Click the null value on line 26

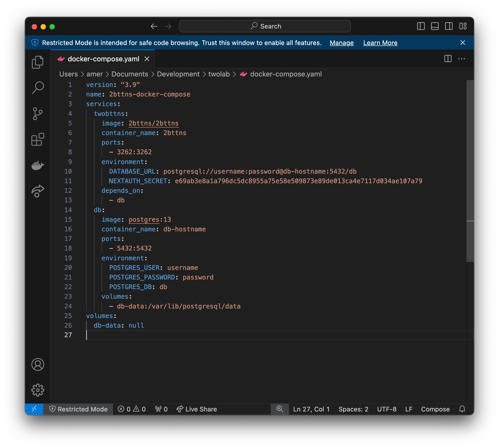[x=136, y=325]
